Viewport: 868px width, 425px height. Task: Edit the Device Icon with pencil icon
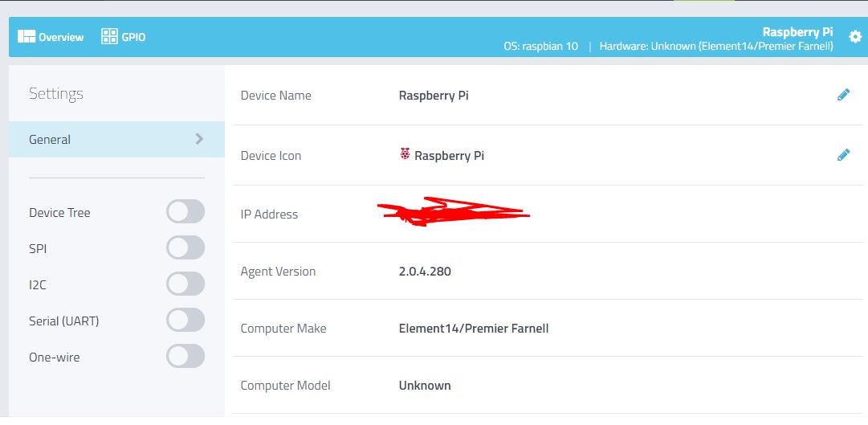pyautogui.click(x=843, y=155)
